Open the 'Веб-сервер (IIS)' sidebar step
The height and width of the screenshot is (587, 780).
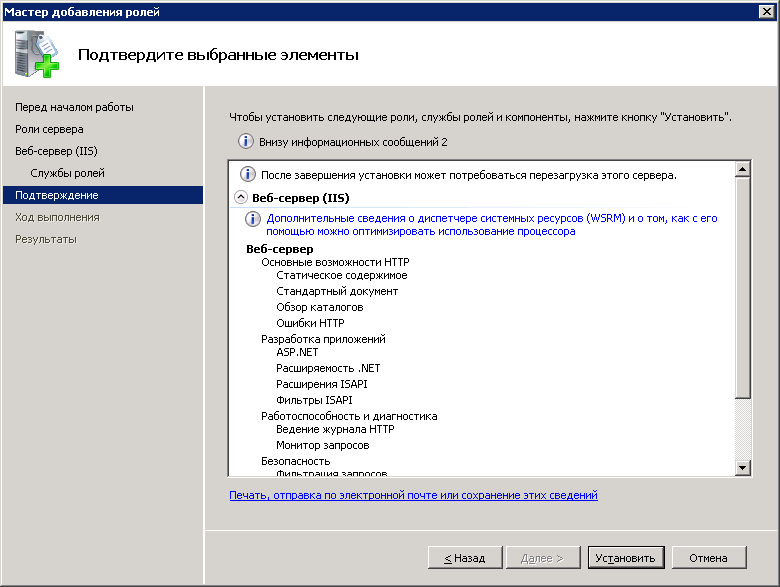coord(56,151)
